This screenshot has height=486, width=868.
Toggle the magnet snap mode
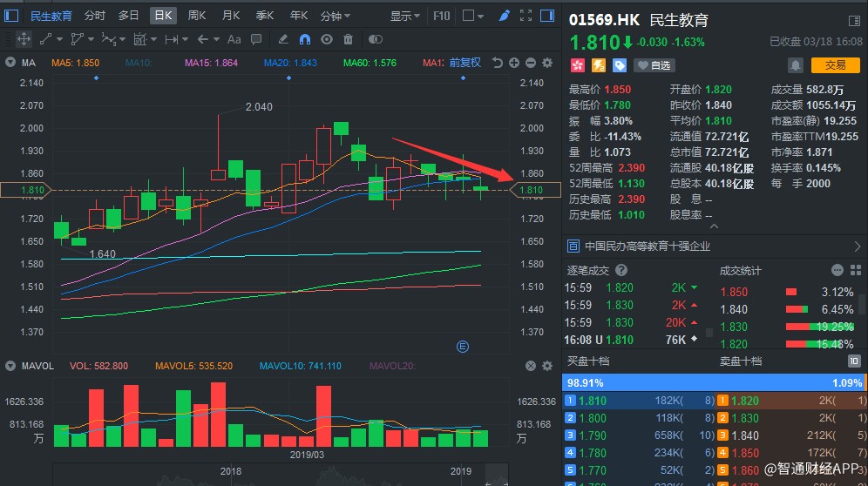click(304, 39)
